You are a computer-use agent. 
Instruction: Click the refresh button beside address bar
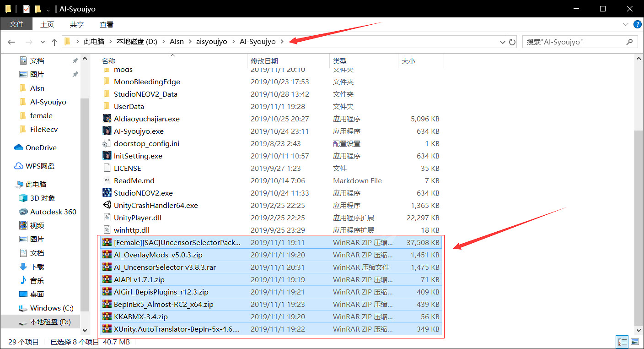[x=512, y=42]
